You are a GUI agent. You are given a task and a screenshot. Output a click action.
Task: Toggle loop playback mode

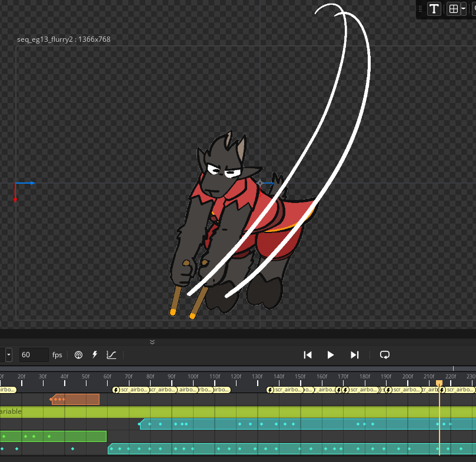385,355
